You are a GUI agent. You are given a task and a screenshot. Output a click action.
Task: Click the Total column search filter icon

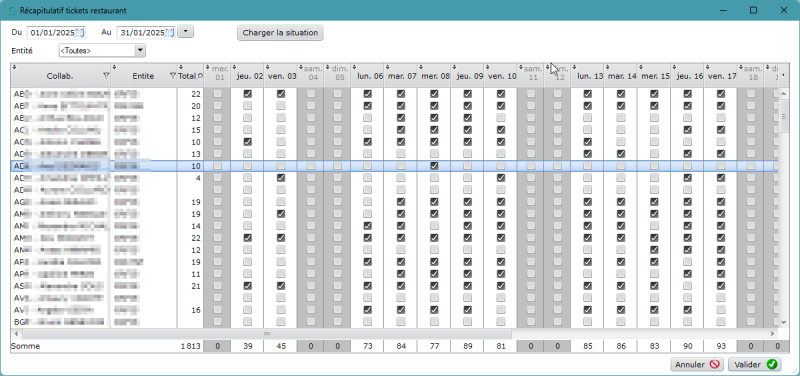pos(199,76)
